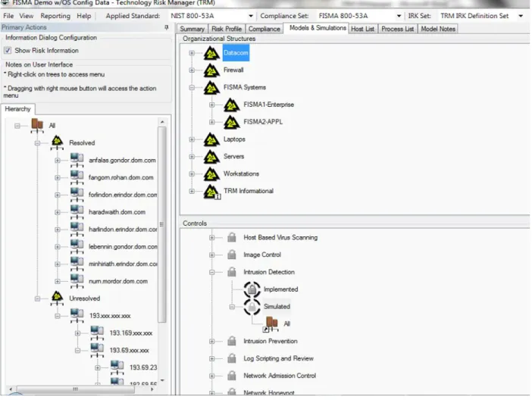532x400 pixels.
Task: Collapse the FISMA Systems node
Action: click(192, 88)
